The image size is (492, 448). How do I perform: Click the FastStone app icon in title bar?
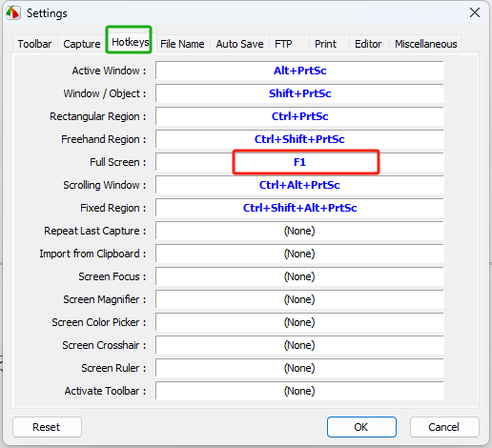coord(13,13)
